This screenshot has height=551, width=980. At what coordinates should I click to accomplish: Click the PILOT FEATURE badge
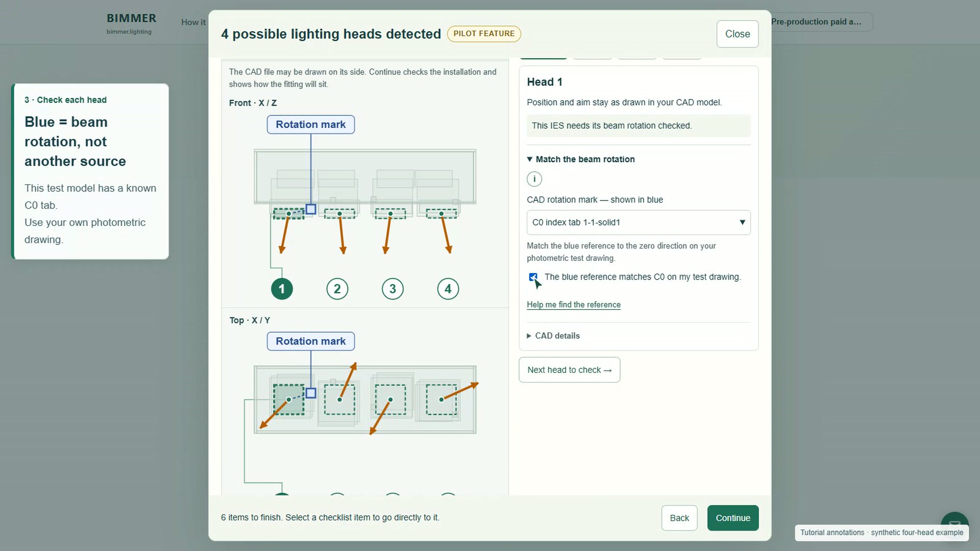(484, 34)
